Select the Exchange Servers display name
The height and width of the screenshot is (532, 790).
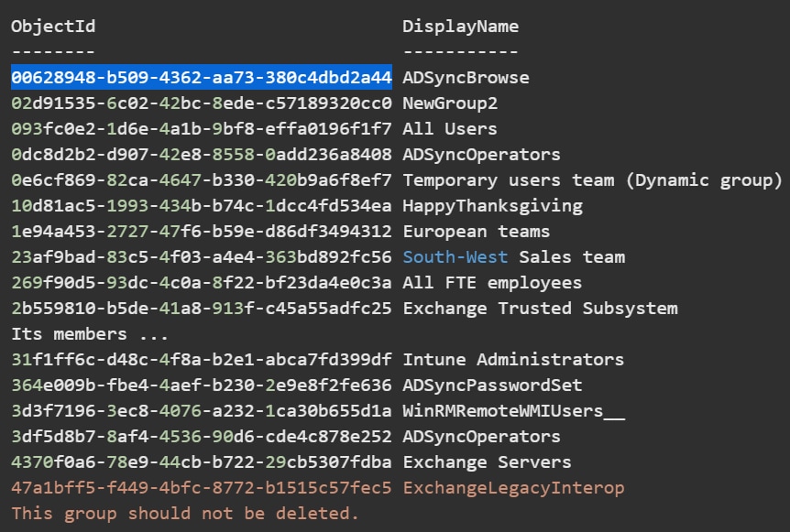point(488,462)
